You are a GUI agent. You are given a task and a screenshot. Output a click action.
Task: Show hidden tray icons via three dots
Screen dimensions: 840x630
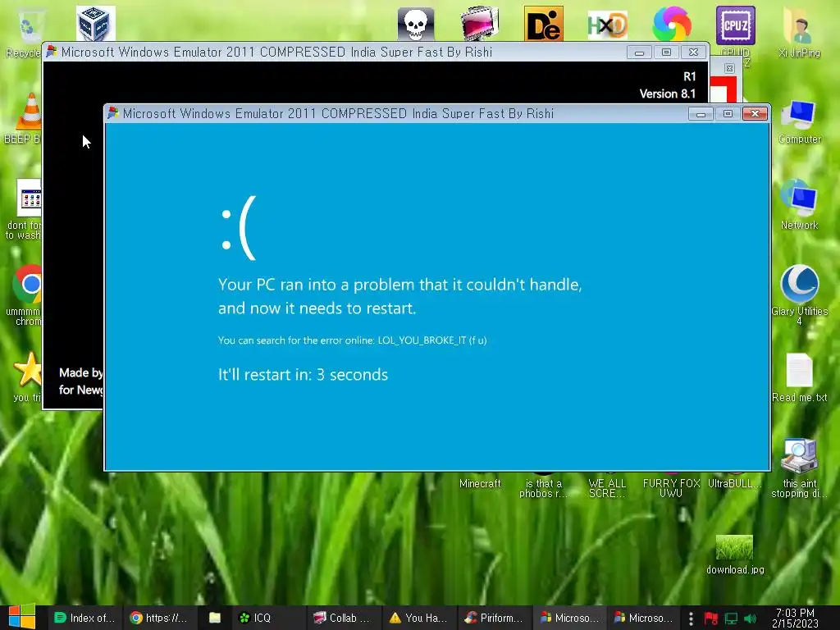(691, 619)
